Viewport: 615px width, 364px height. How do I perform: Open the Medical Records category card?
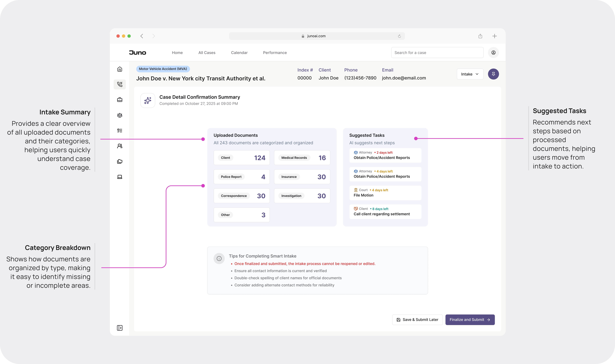click(302, 158)
